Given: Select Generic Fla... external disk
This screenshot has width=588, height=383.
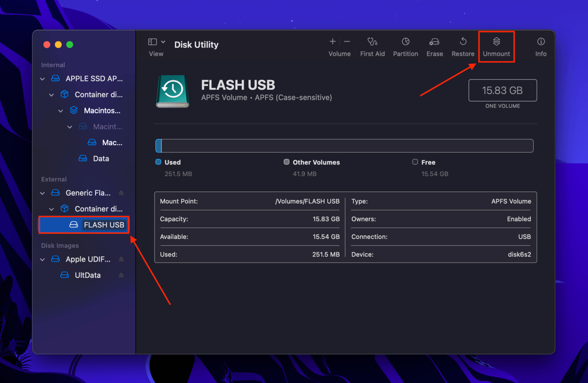Looking at the screenshot, I should 88,193.
